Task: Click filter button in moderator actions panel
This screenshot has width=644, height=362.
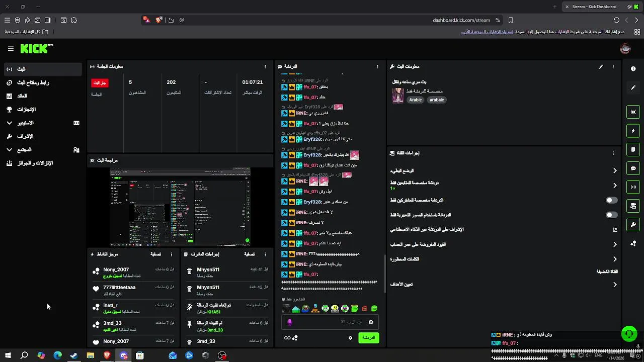Action: tap(249, 254)
